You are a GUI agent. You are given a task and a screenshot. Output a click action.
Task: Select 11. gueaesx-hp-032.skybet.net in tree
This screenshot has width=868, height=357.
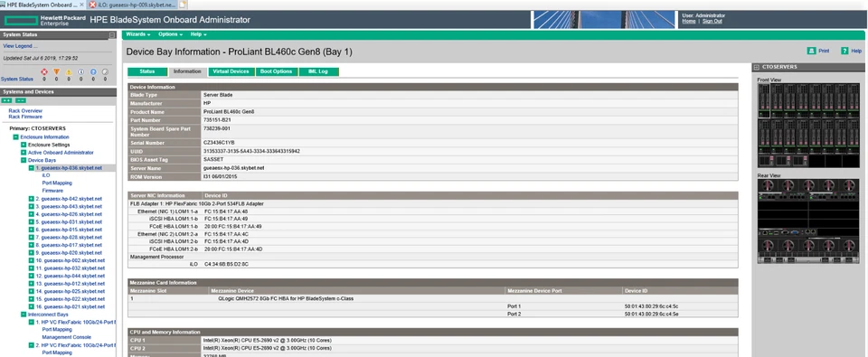(x=71, y=268)
